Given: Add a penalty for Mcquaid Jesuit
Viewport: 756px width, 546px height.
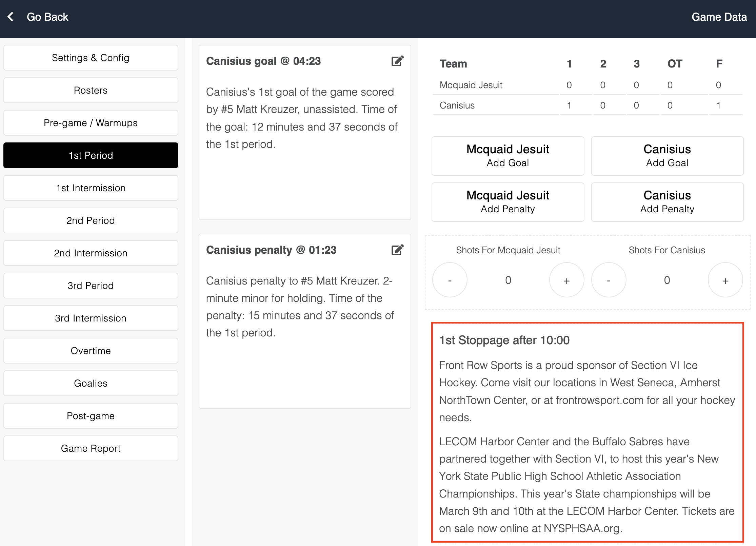Looking at the screenshot, I should point(508,202).
